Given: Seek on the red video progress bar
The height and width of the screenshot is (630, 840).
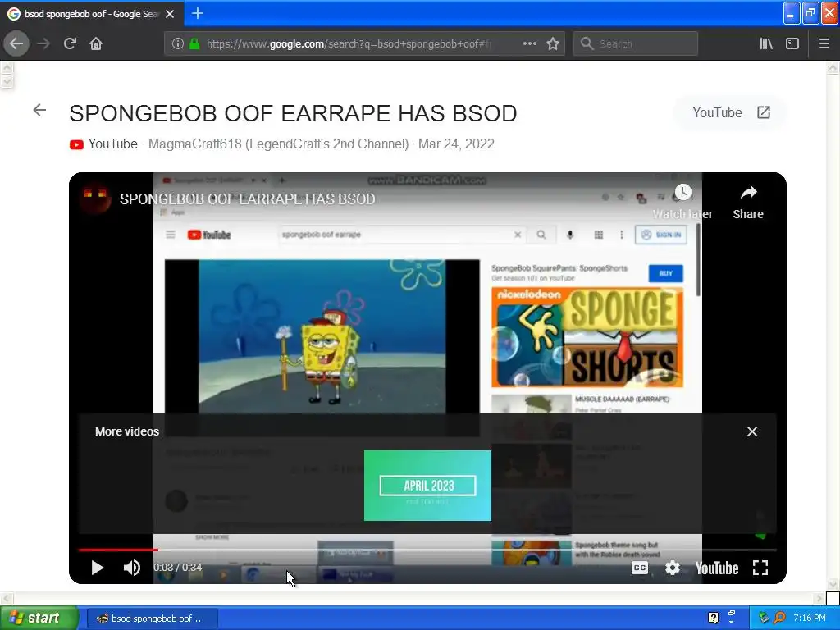Looking at the screenshot, I should (x=427, y=550).
